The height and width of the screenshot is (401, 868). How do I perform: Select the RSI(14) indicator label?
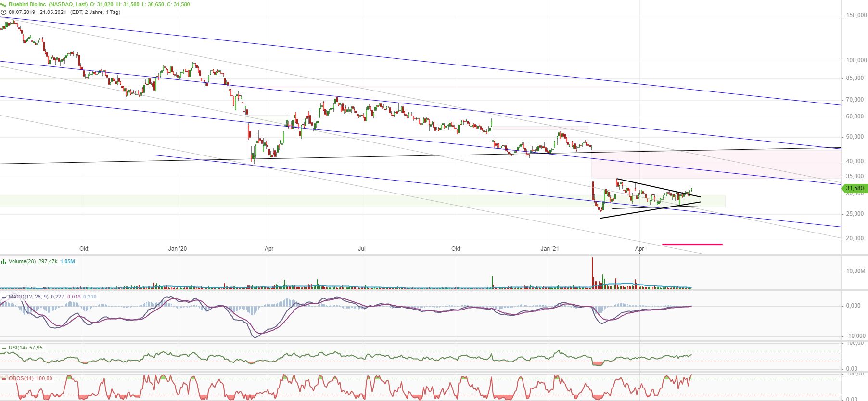click(18, 348)
